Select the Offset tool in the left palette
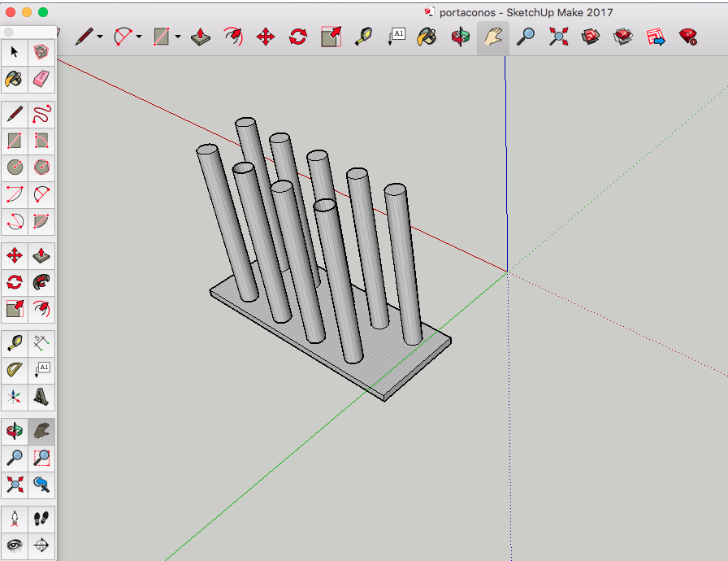Viewport: 728px width, 561px height. pyautogui.click(x=41, y=309)
